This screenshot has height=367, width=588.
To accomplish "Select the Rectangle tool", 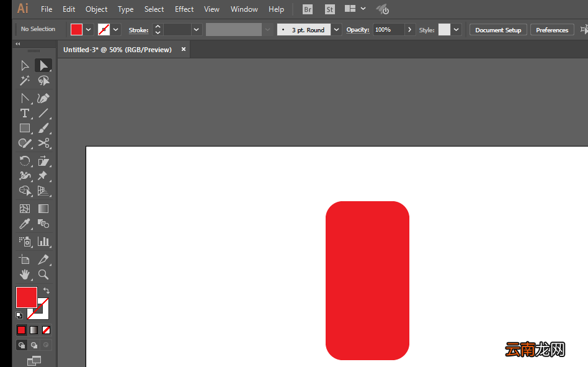I will click(x=25, y=129).
